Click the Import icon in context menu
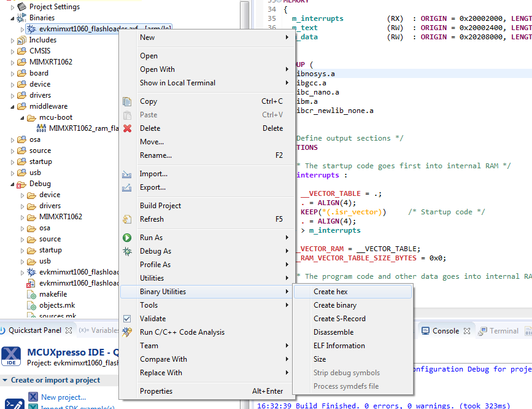This screenshot has width=532, height=409. point(126,174)
